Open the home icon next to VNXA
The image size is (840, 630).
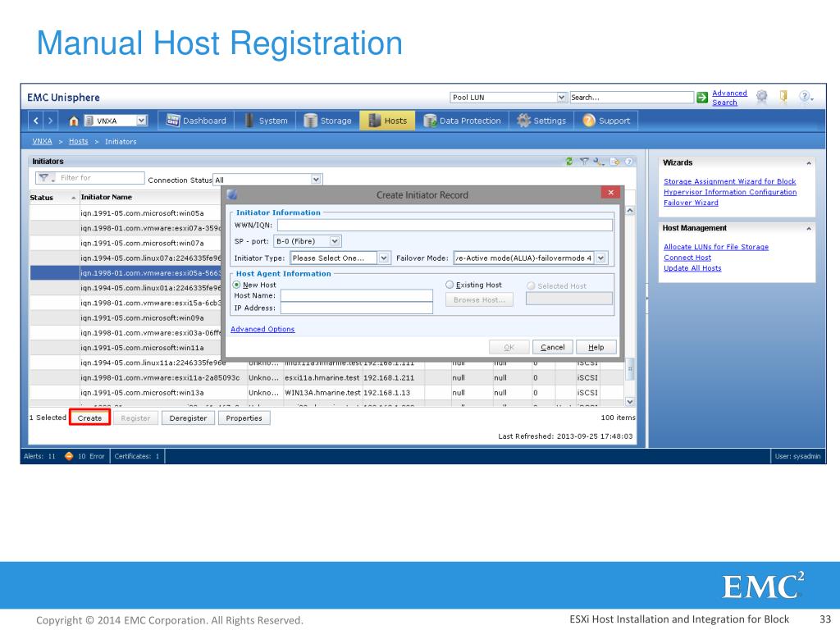click(x=74, y=121)
